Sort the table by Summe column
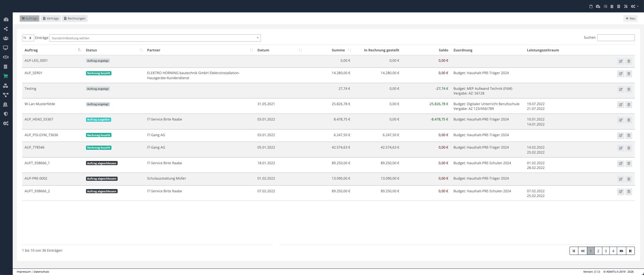The image size is (644, 275). [349, 50]
